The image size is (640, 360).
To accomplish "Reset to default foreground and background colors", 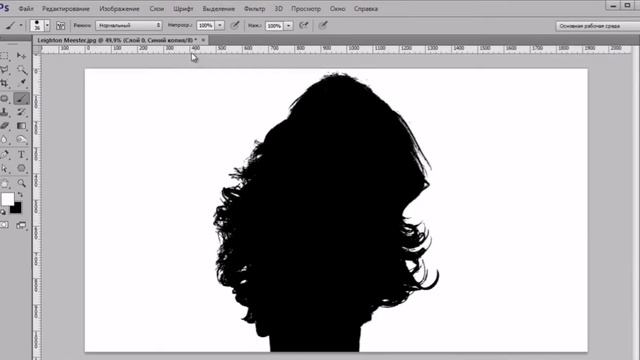I will coord(3,212).
